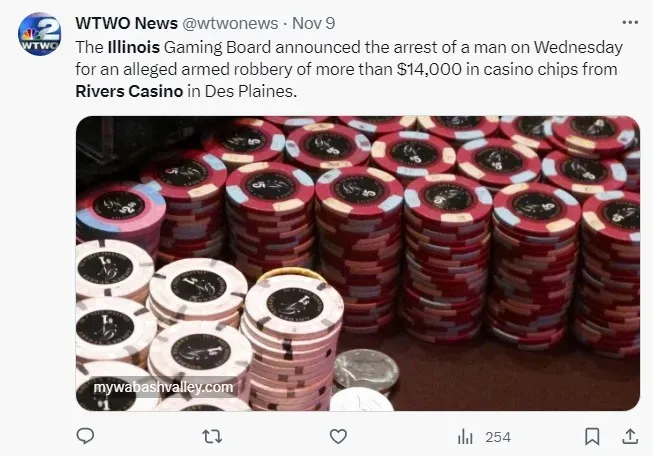This screenshot has width=653, height=456.
Task: Open the casino chips photo
Action: point(358,263)
